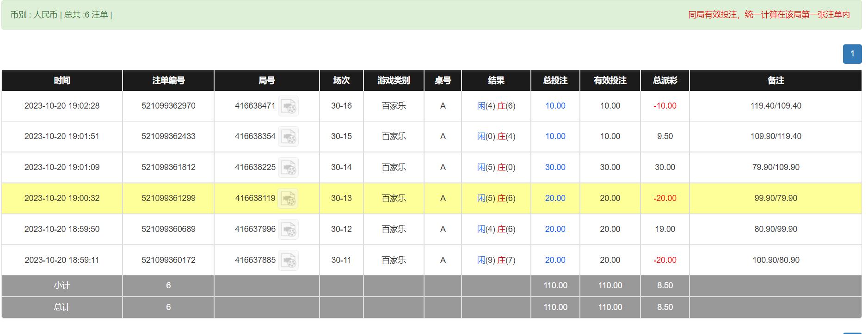Click remark 79.90/109.90
This screenshot has width=868, height=334.
(x=776, y=167)
